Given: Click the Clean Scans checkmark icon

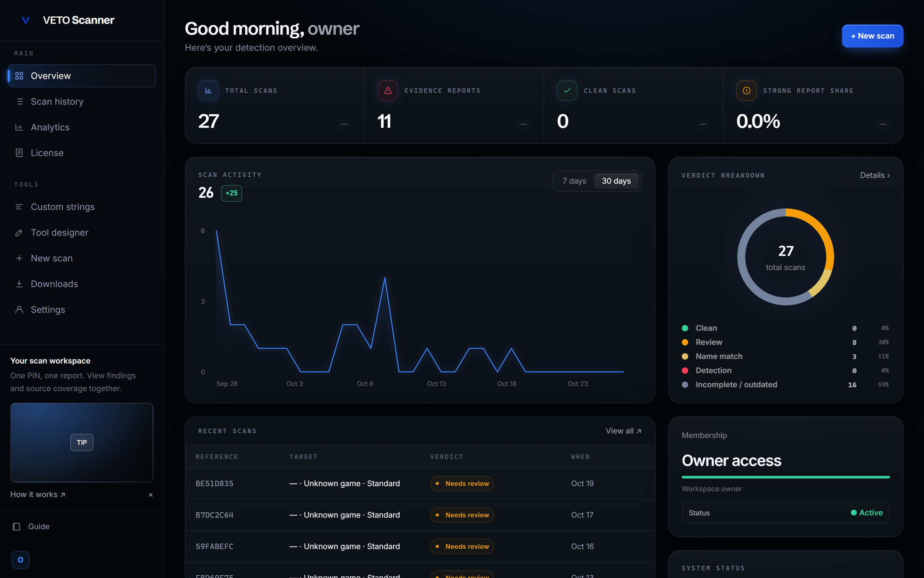Looking at the screenshot, I should click(x=567, y=91).
